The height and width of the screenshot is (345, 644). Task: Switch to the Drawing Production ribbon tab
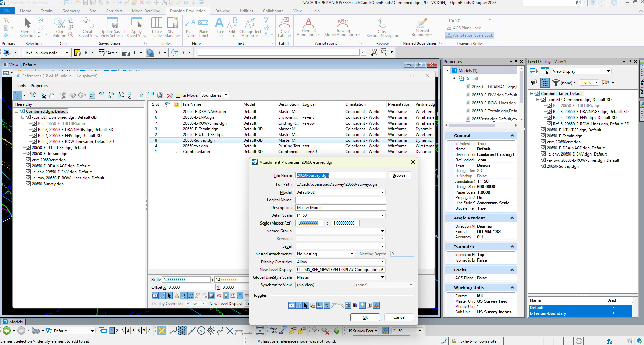point(188,11)
